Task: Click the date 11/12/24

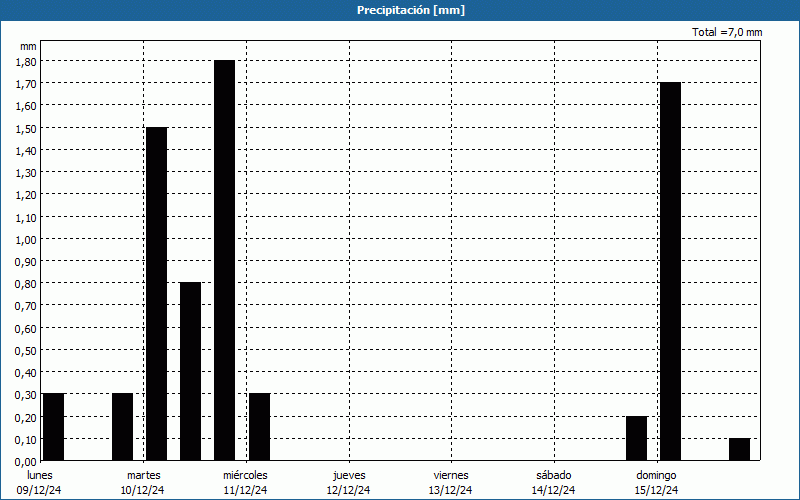Action: 245,490
